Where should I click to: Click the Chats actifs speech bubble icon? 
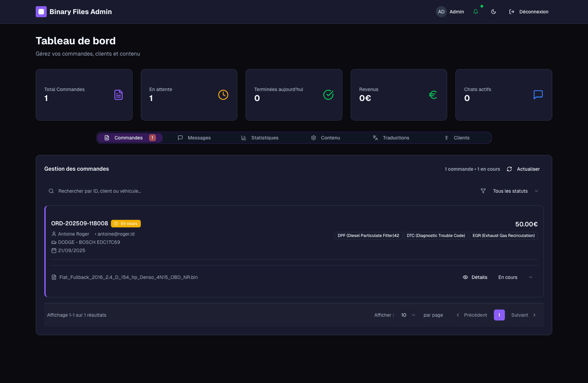click(x=538, y=95)
